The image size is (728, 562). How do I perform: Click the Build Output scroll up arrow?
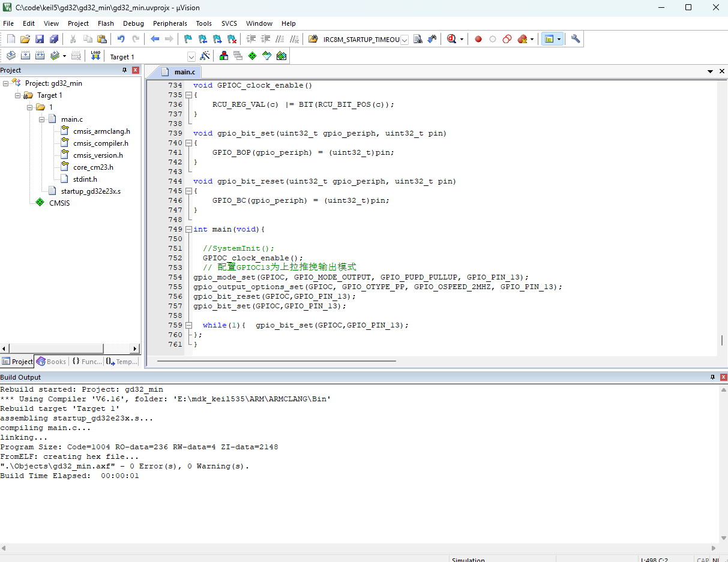click(723, 389)
